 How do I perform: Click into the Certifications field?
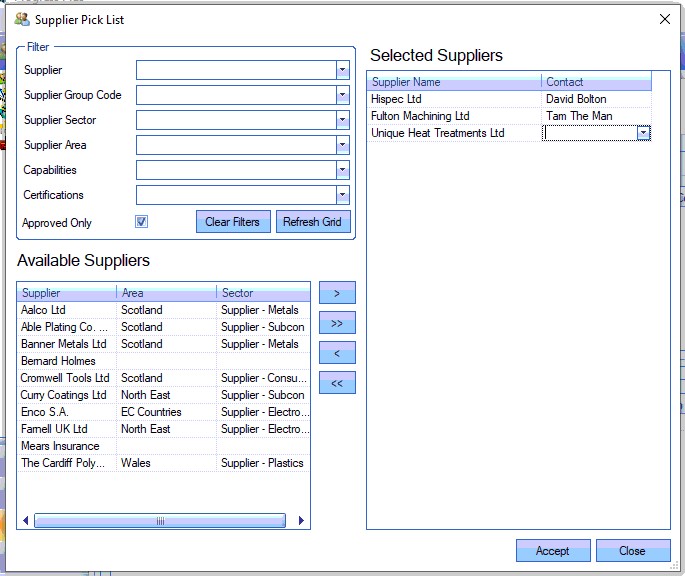coord(236,194)
